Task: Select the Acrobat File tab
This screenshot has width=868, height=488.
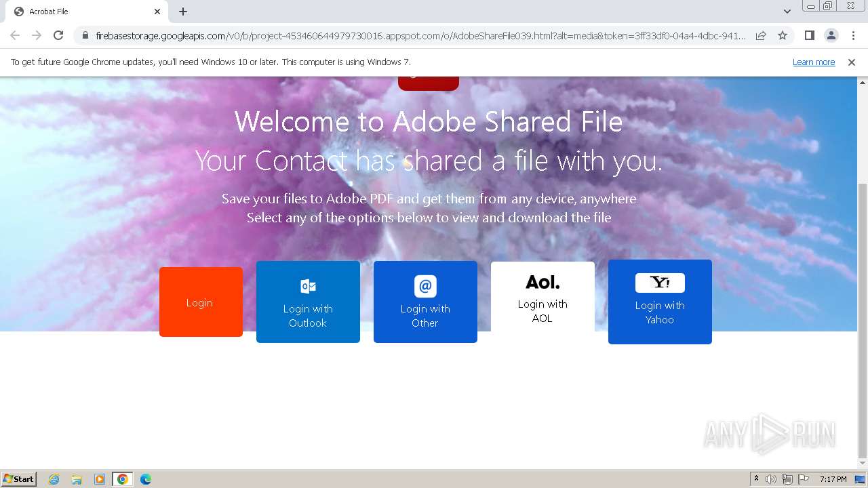Action: 87,12
